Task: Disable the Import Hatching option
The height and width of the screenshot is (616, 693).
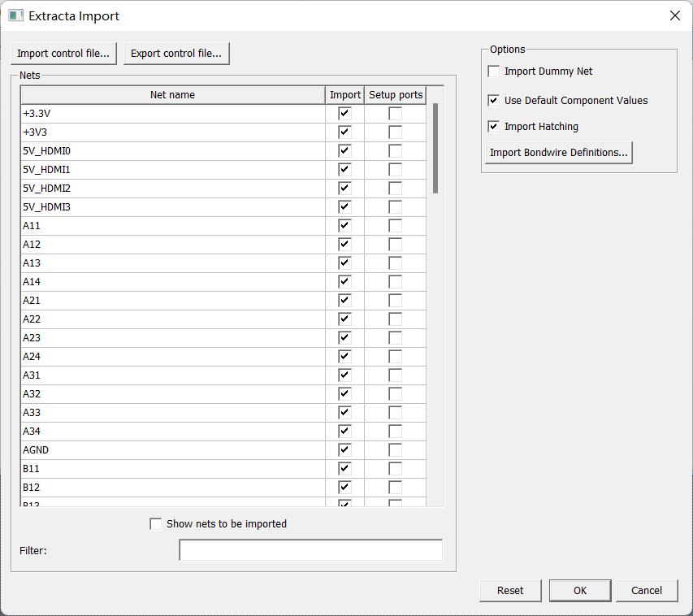Action: [x=492, y=127]
